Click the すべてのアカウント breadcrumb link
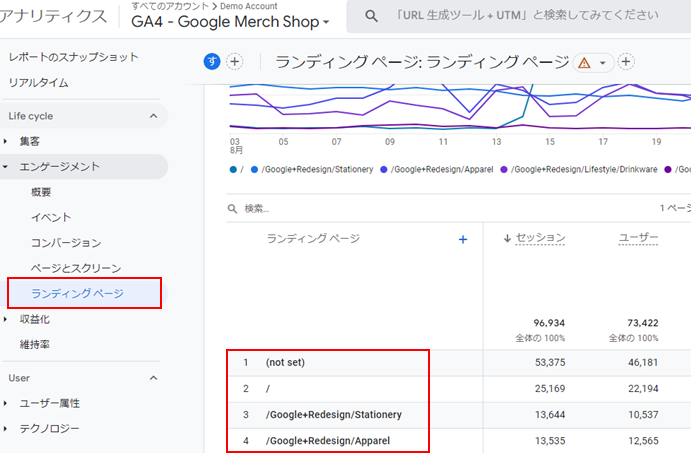The width and height of the screenshot is (691, 453). (x=170, y=6)
